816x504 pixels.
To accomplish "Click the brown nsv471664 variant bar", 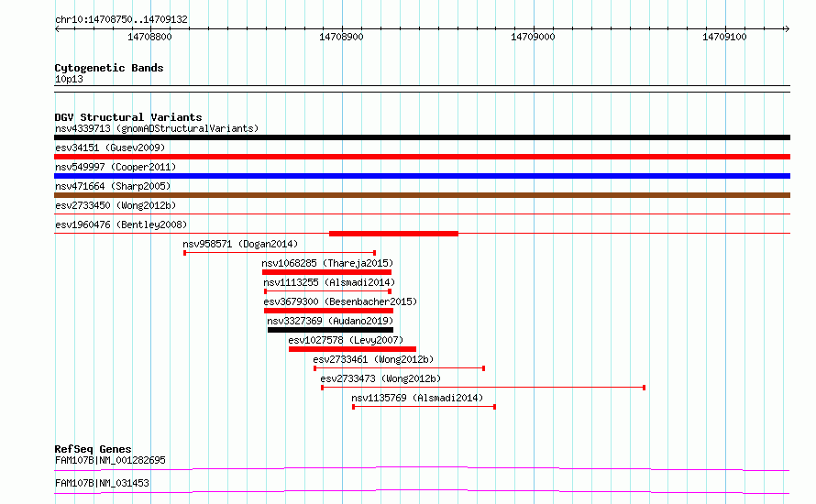I will (422, 195).
